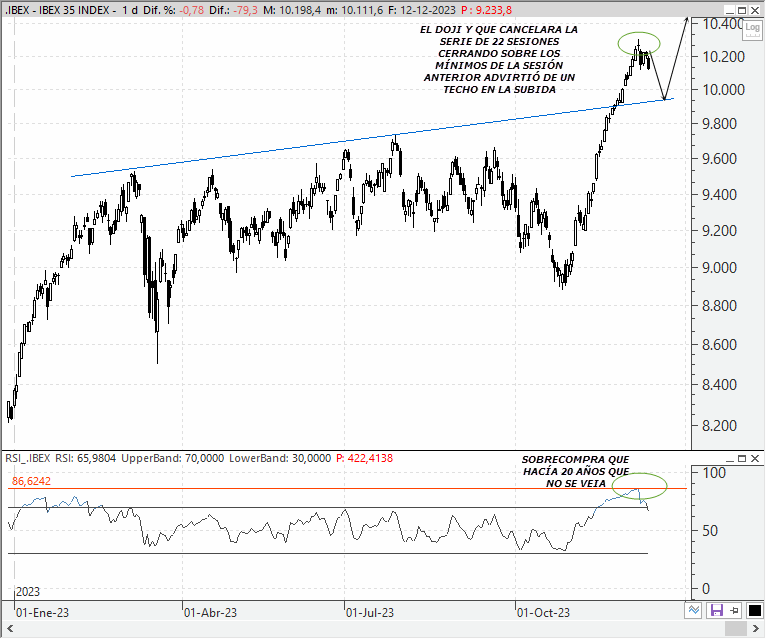Open the black color swatch
The width and height of the screenshot is (766, 639).
(x=754, y=610)
